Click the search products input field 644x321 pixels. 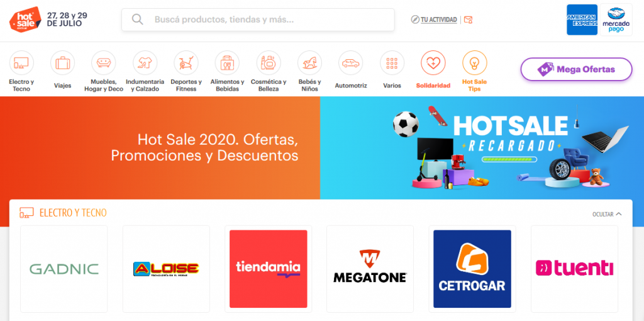258,20
